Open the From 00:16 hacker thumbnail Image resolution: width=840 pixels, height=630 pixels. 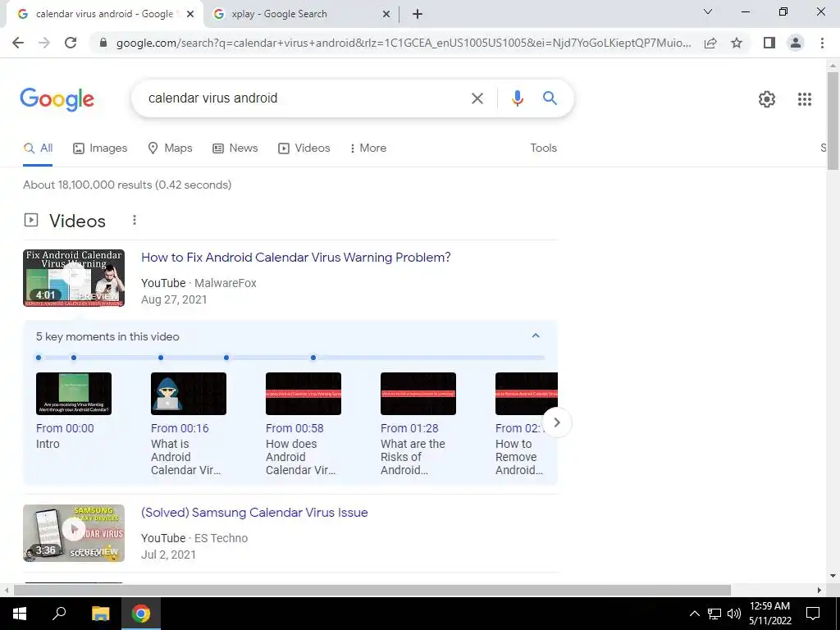[189, 394]
